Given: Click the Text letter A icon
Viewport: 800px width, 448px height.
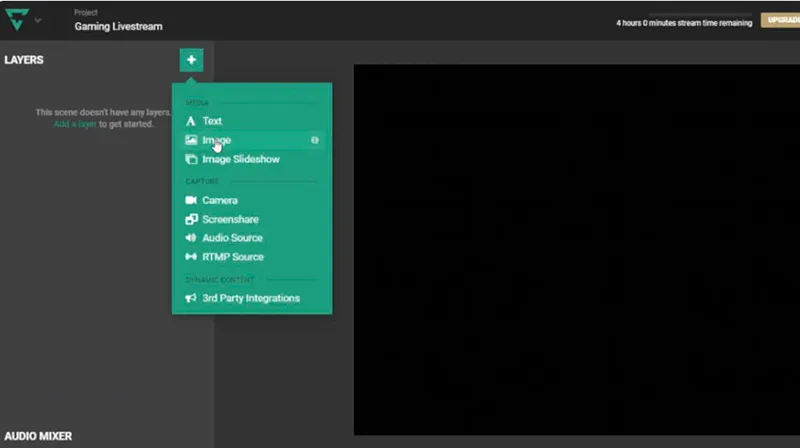Looking at the screenshot, I should tap(190, 121).
